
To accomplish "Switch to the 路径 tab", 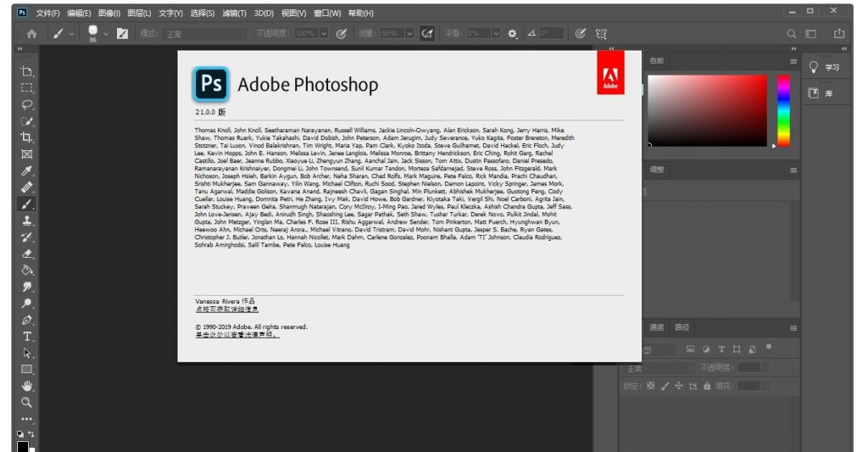I will [682, 327].
